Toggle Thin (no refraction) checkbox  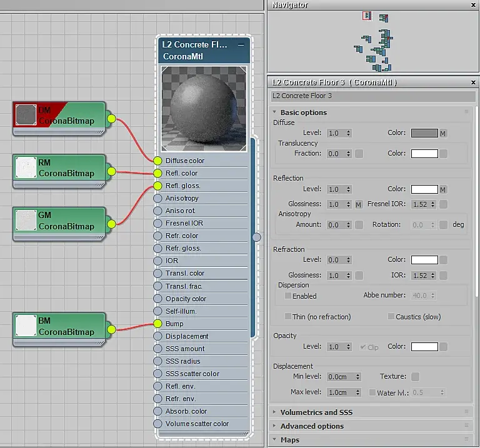click(288, 317)
